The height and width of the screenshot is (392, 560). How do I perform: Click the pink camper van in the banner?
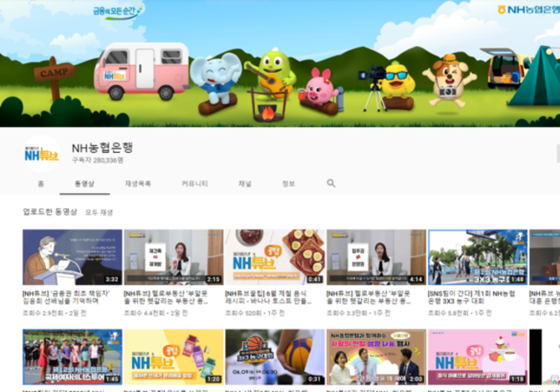point(142,71)
